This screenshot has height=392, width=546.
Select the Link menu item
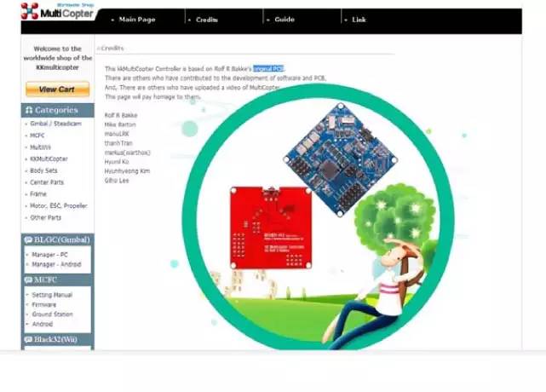coord(359,20)
